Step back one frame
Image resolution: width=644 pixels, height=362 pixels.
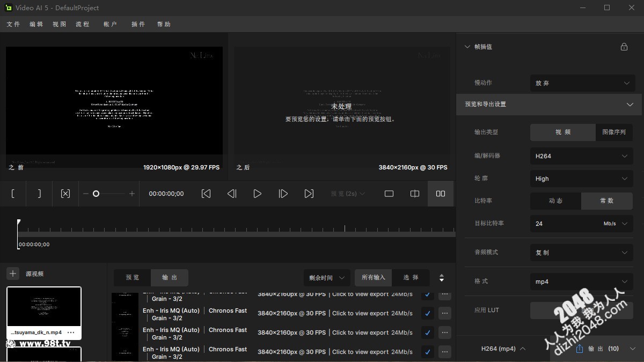232,194
